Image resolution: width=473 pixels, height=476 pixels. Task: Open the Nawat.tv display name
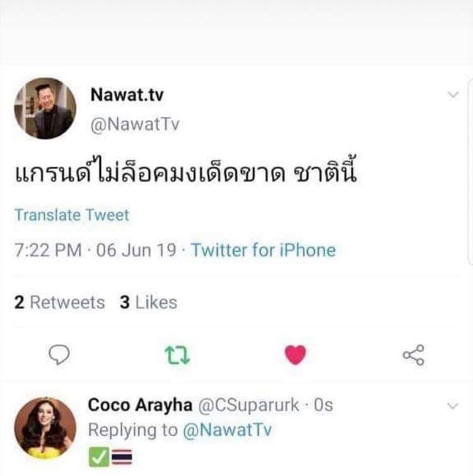coord(127,95)
